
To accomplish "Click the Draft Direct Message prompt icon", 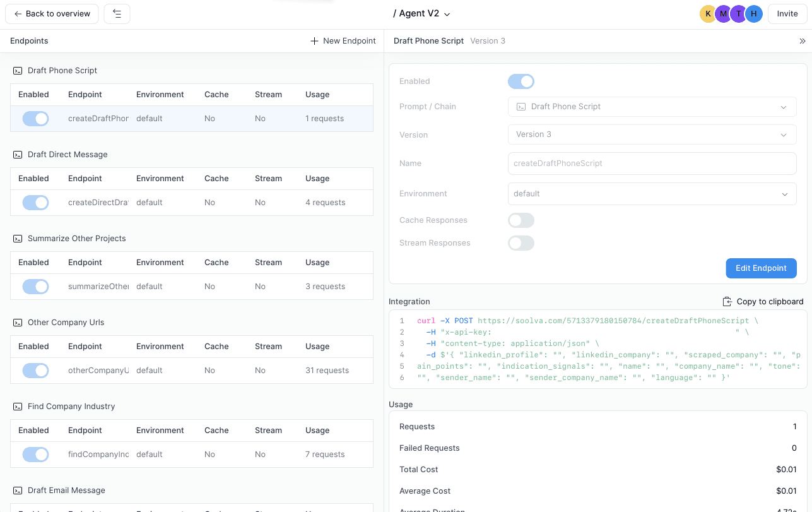I will click(x=18, y=155).
